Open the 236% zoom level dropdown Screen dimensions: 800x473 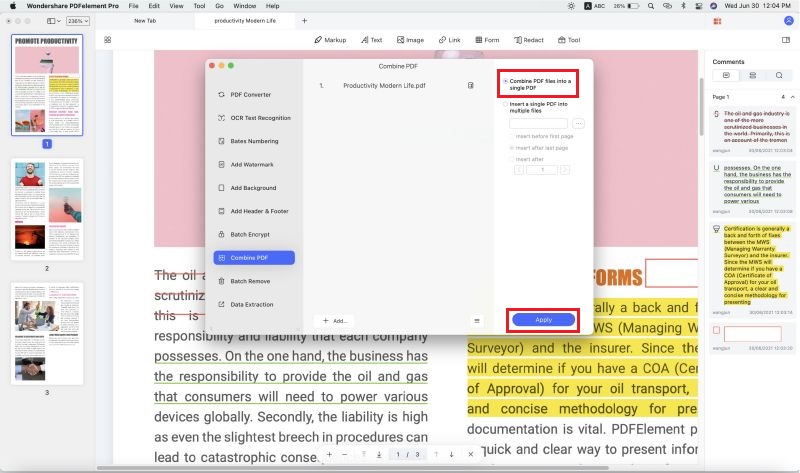coord(78,21)
